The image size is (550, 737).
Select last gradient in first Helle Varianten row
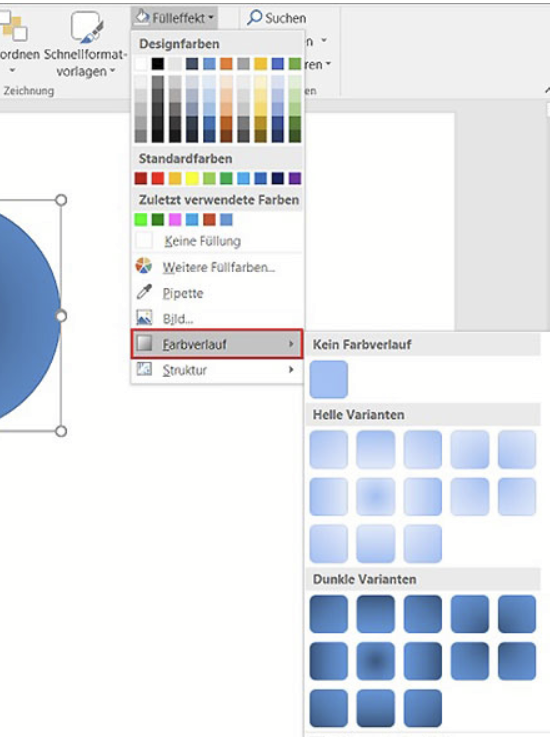click(x=517, y=449)
